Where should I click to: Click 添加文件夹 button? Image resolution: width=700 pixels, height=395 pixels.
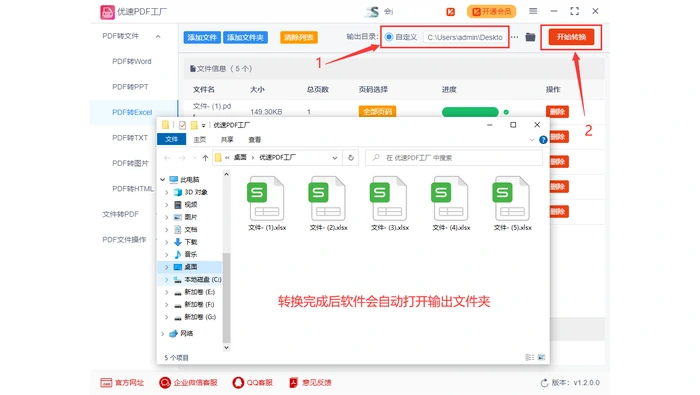(245, 37)
